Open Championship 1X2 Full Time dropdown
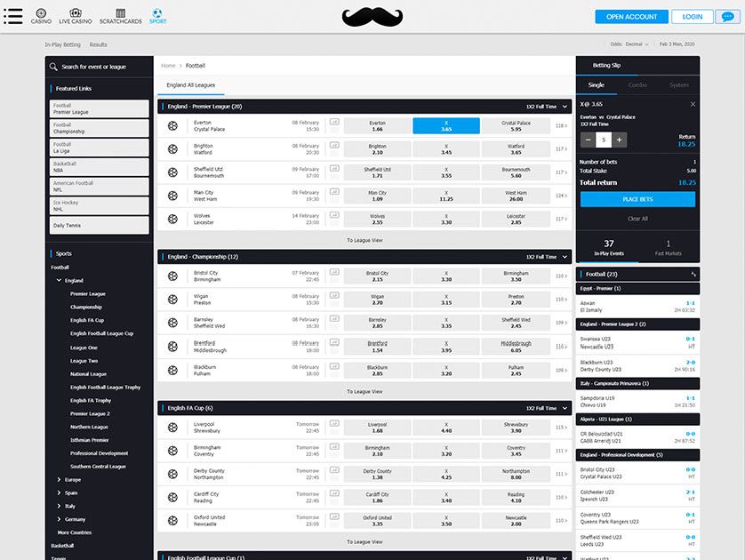Image resolution: width=745 pixels, height=560 pixels. point(547,257)
